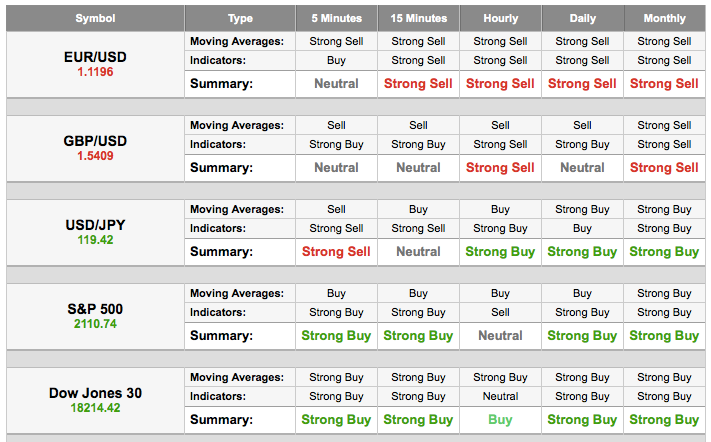Click USD/JPY 5 Minutes Strong Sell summary
The image size is (711, 442).
(x=336, y=252)
